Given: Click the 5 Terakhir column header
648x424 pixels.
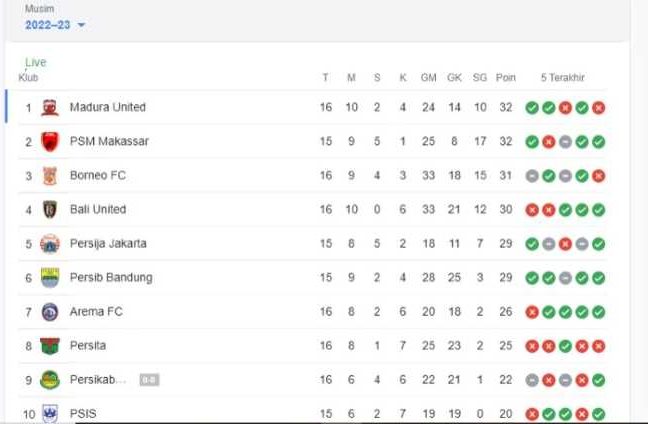Looking at the screenshot, I should (x=563, y=78).
